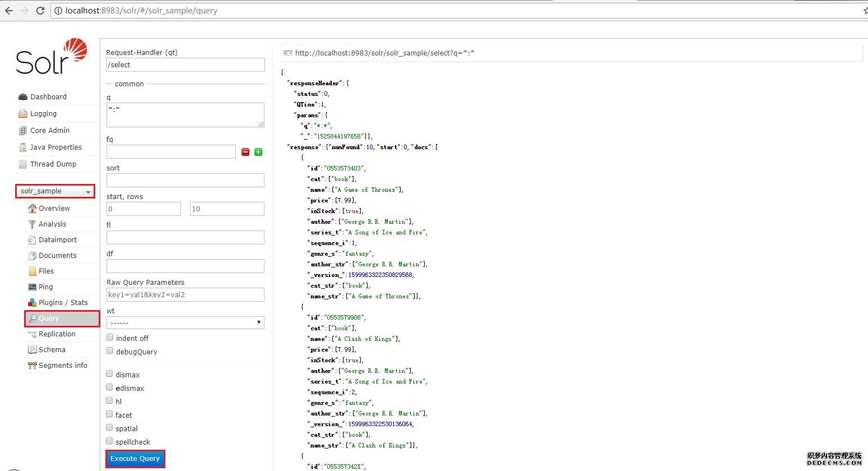The width and height of the screenshot is (868, 471).
Task: Add another fq filter with the green plus
Action: 258,151
